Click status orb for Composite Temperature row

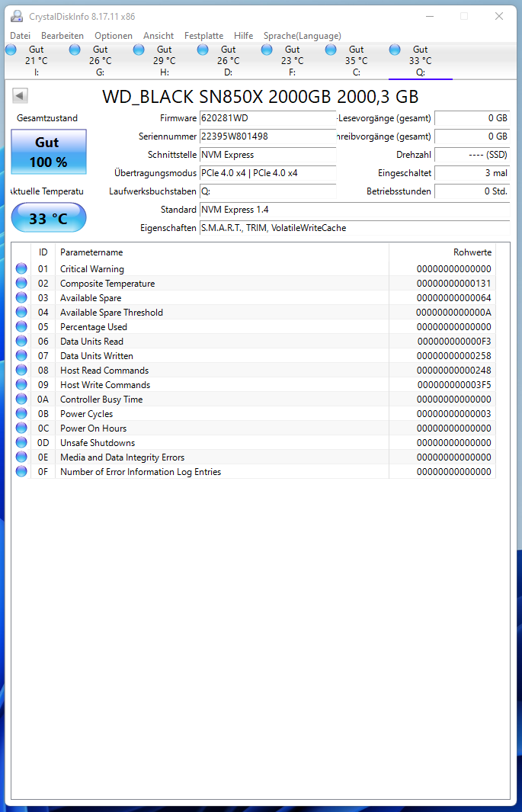(x=21, y=283)
